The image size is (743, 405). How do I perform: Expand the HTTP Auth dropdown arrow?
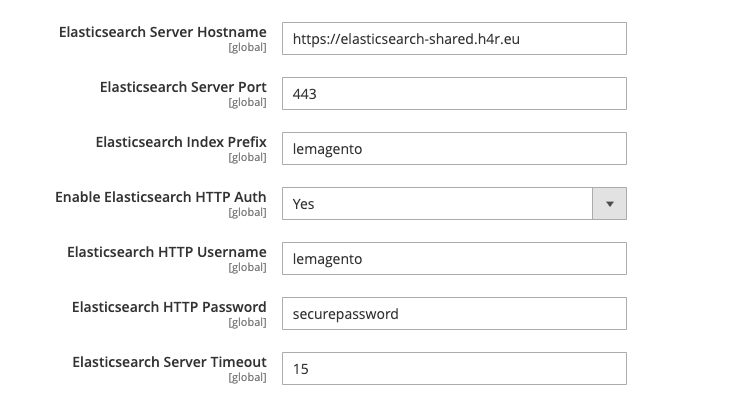coord(609,204)
